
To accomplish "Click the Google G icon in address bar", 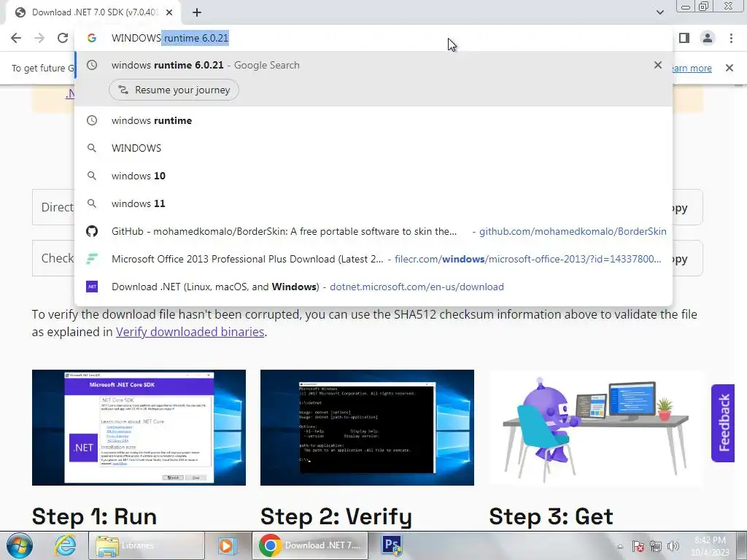I will 92,38.
